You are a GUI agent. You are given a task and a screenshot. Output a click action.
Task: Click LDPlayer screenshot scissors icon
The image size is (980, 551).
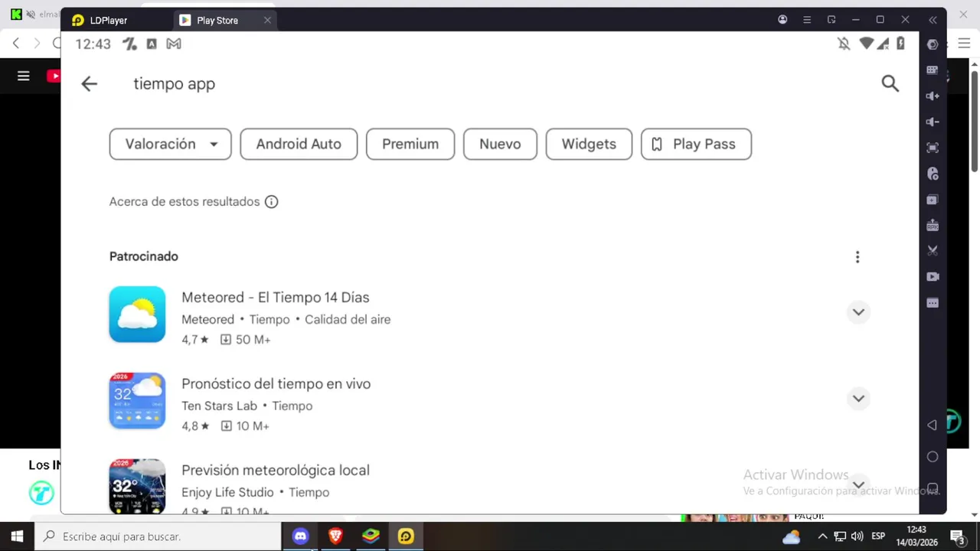933,250
